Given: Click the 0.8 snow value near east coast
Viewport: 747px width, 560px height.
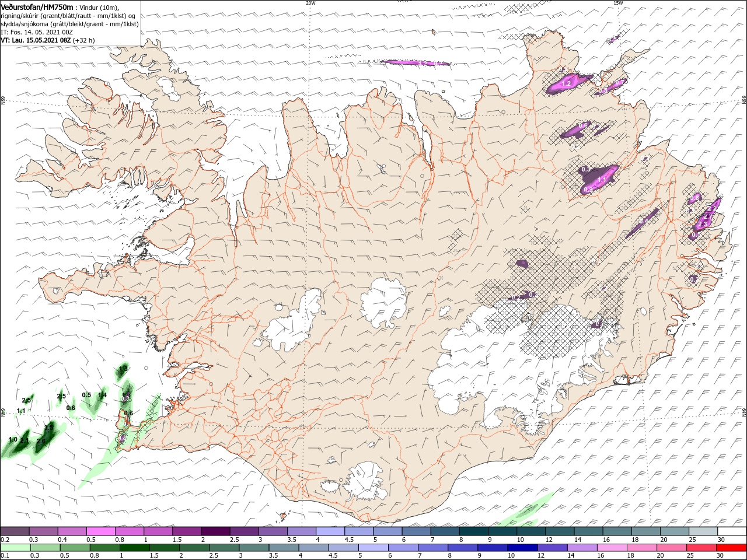Looking at the screenshot, I should (696, 199).
